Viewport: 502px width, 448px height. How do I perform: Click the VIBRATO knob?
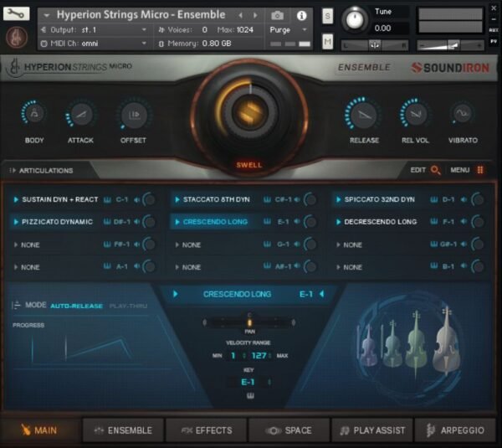(463, 113)
